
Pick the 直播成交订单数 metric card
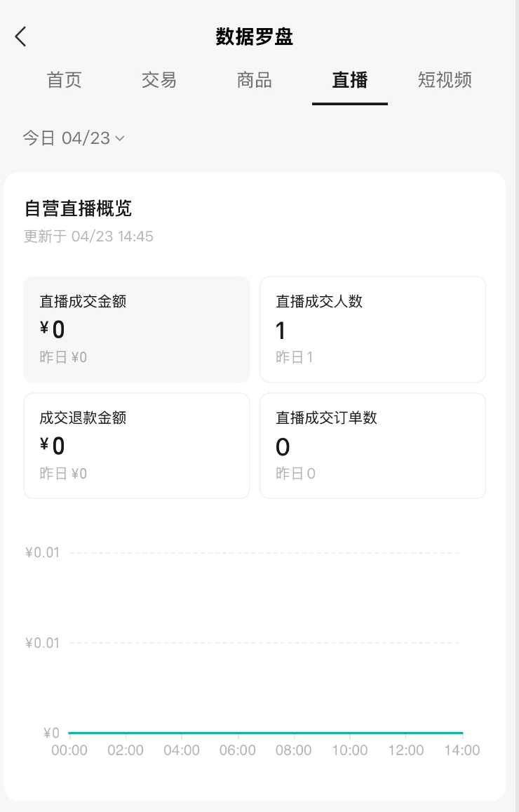pos(373,446)
